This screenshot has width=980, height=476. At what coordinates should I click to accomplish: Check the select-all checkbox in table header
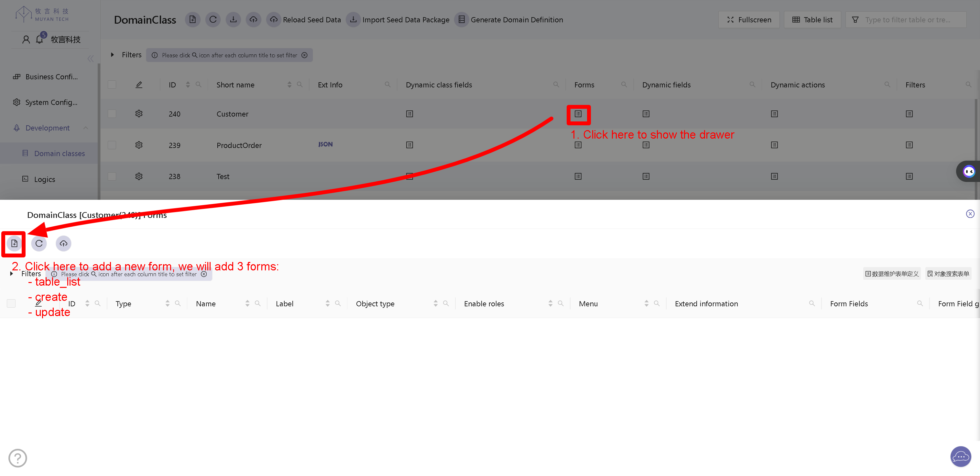(112, 85)
